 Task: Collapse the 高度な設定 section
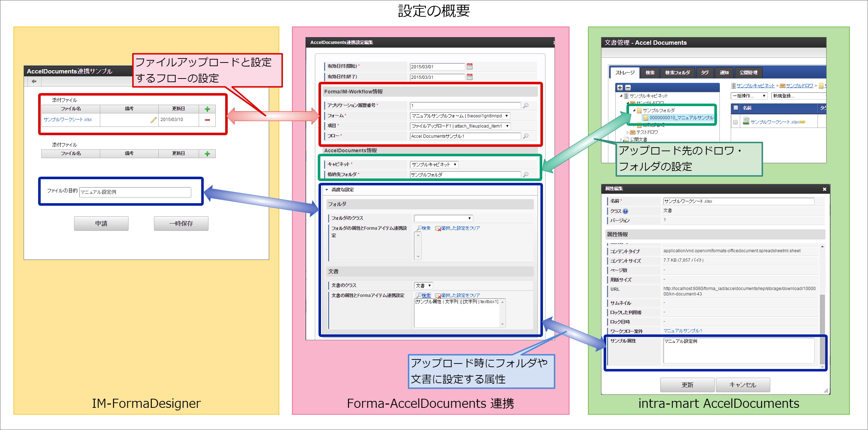click(x=326, y=190)
